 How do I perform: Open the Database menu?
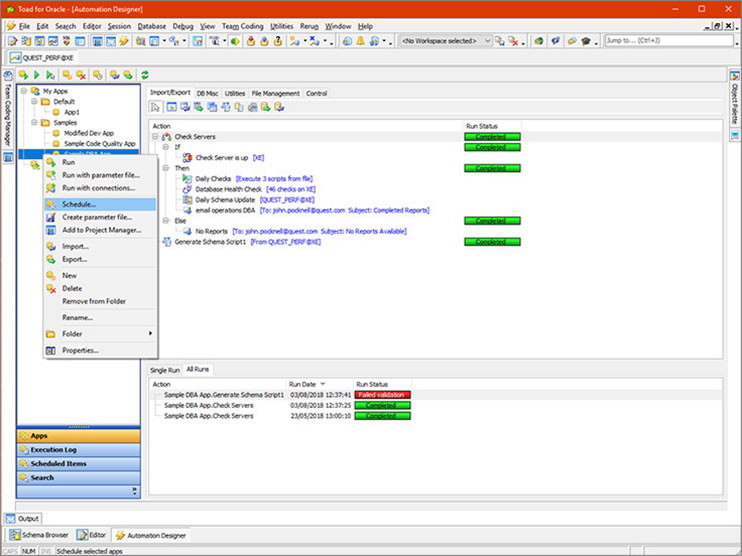152,26
